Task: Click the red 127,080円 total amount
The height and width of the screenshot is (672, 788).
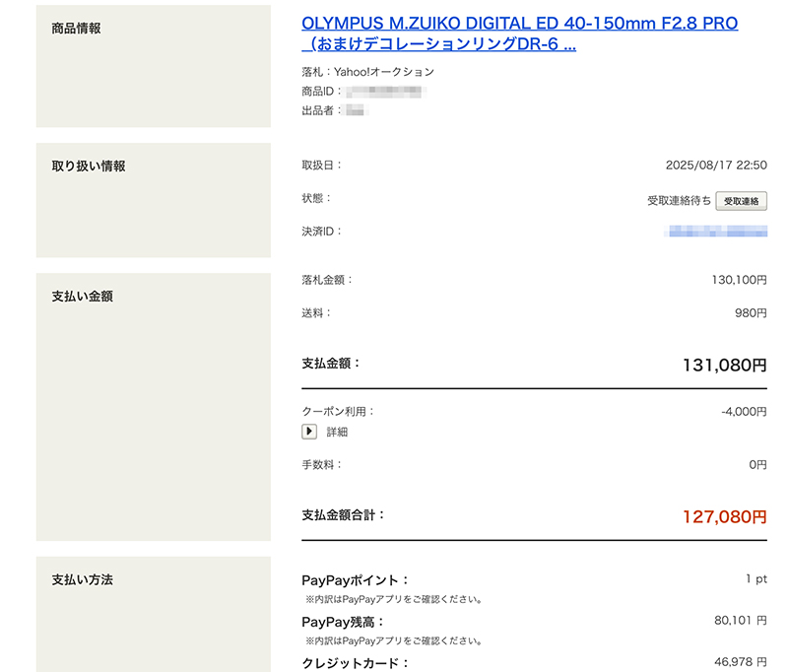Action: click(725, 517)
